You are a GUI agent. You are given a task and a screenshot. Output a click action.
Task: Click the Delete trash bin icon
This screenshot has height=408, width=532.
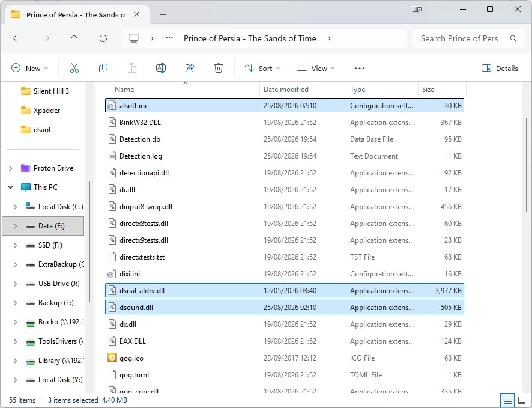click(x=219, y=69)
